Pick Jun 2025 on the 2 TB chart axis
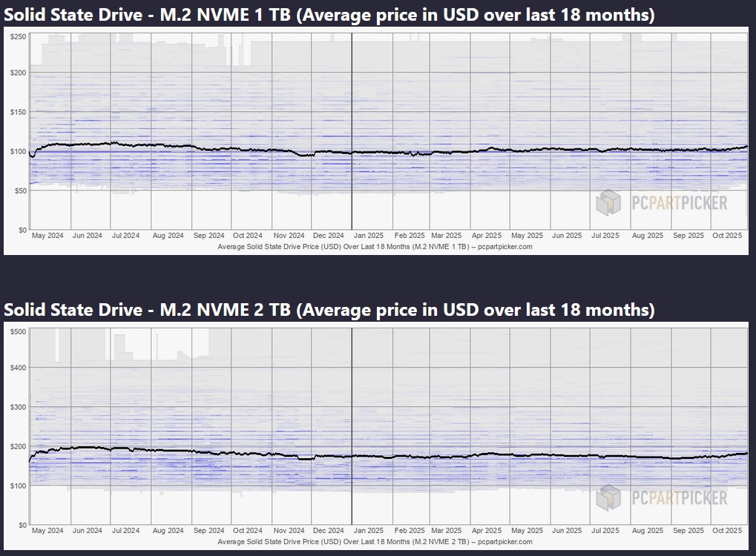Viewport: 756px width, 556px height. (567, 531)
